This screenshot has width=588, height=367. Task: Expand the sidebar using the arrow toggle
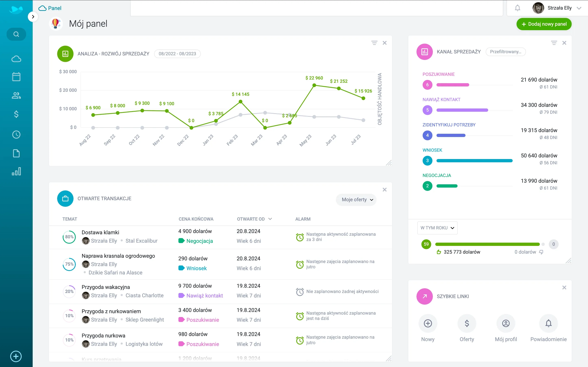(33, 17)
